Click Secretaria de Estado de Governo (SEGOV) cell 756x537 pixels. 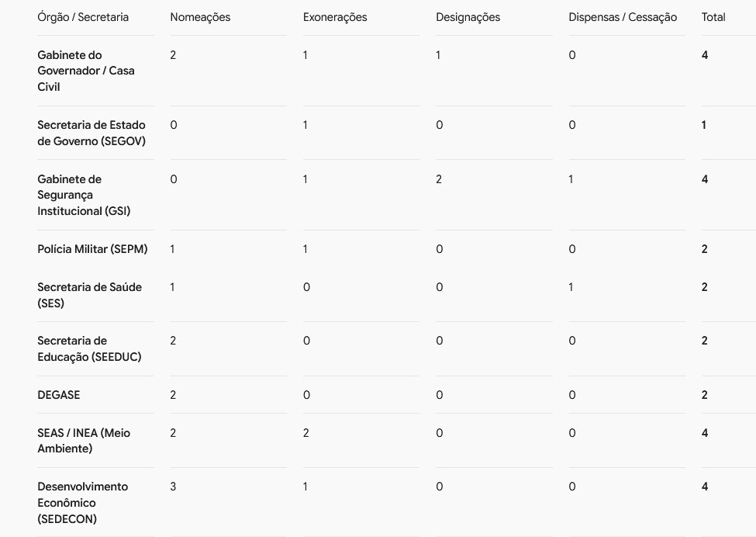(91, 133)
